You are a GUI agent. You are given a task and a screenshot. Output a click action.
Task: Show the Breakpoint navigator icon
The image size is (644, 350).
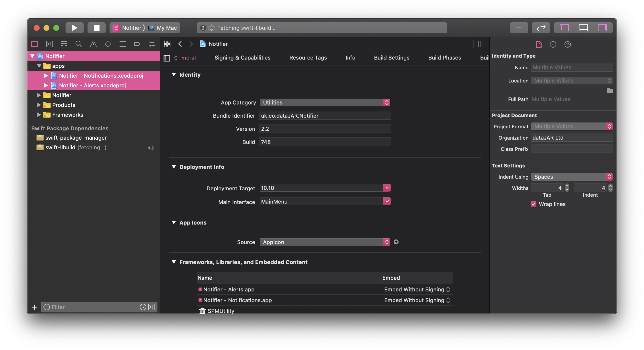coord(137,44)
